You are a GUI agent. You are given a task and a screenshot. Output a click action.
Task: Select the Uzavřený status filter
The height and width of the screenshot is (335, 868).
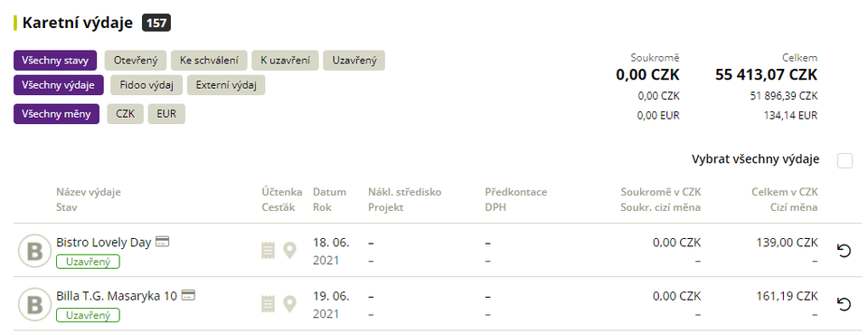click(x=354, y=61)
